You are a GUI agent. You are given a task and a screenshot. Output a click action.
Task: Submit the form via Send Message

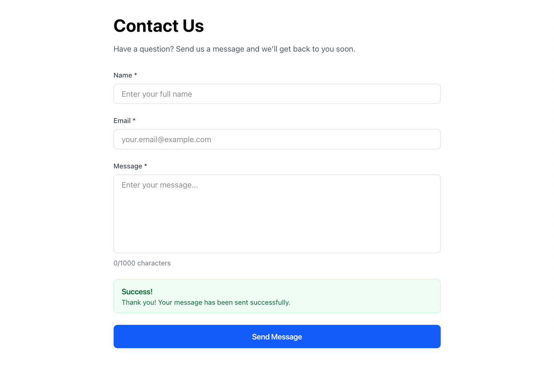[x=277, y=337]
